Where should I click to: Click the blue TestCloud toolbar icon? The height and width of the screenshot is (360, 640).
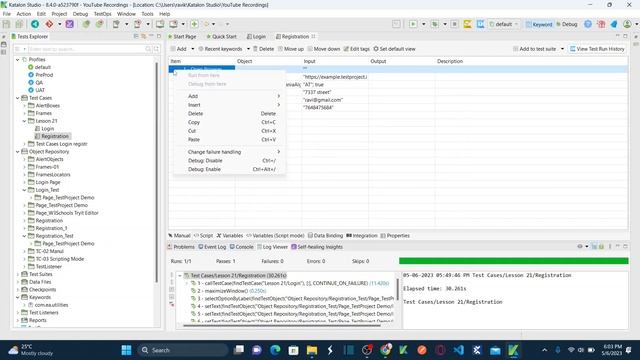[480, 24]
